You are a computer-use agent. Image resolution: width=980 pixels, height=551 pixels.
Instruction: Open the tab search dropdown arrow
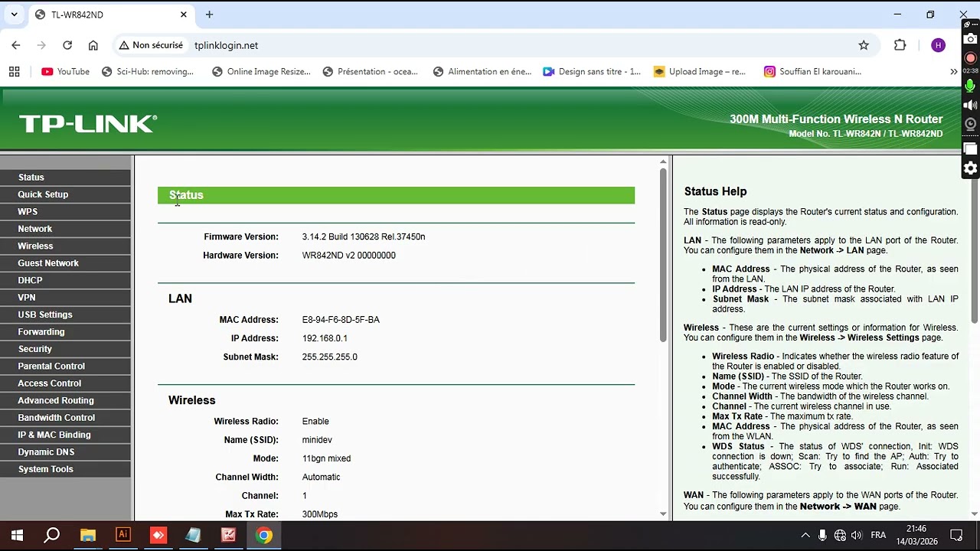[14, 15]
